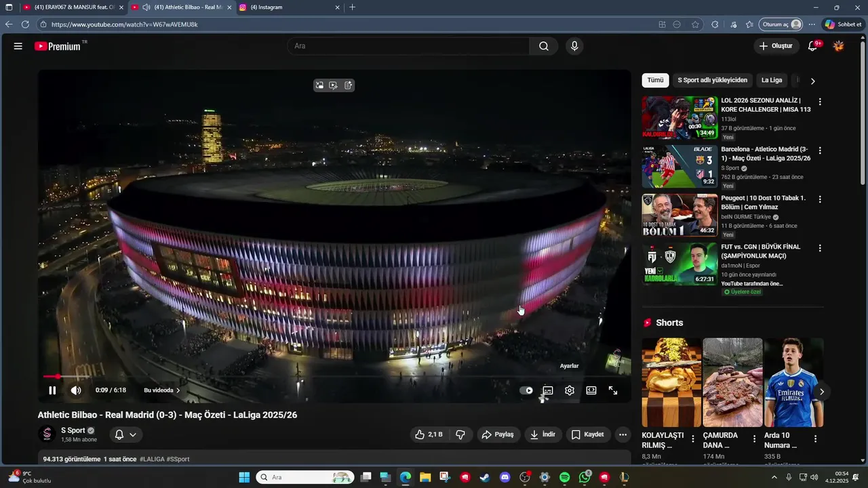
Task: Like the video with 2,1 B likes
Action: click(429, 434)
